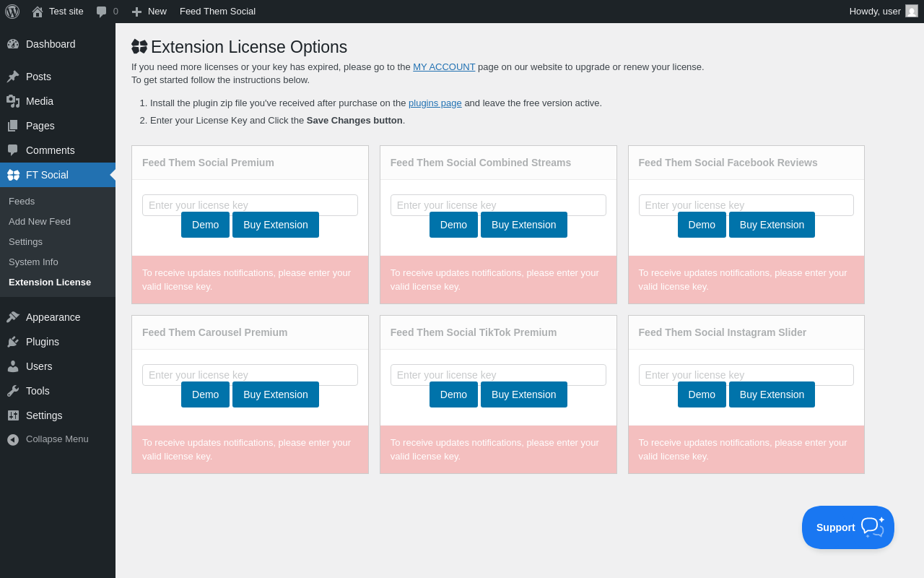Open the MY ACCOUNT link
This screenshot has width=924, height=578.
(444, 67)
